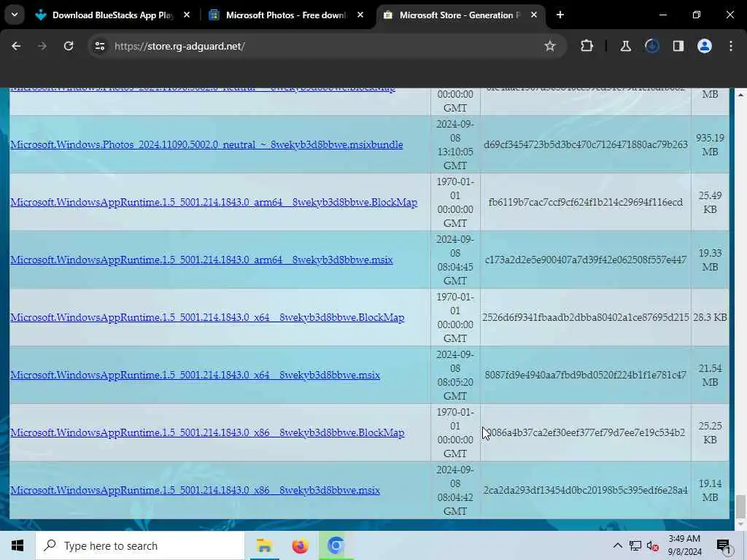Image resolution: width=747 pixels, height=560 pixels.
Task: Download WindowsAppRuntime x64 msix link
Action: [x=196, y=376]
